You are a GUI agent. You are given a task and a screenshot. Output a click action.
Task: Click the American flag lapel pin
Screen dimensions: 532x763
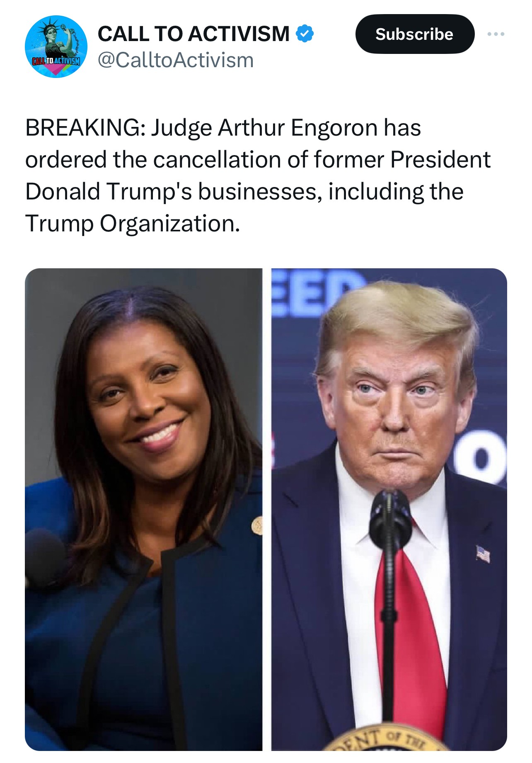[483, 554]
